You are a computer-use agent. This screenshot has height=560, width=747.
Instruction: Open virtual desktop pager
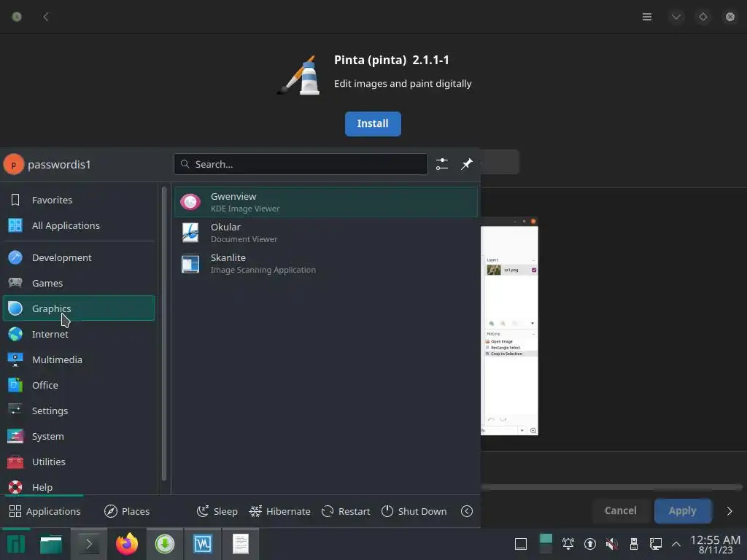tap(546, 544)
